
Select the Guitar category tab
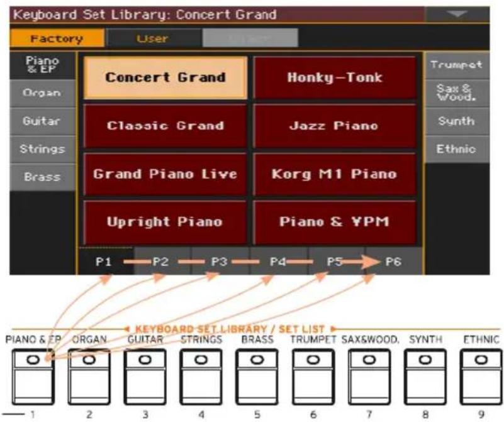[x=42, y=121]
